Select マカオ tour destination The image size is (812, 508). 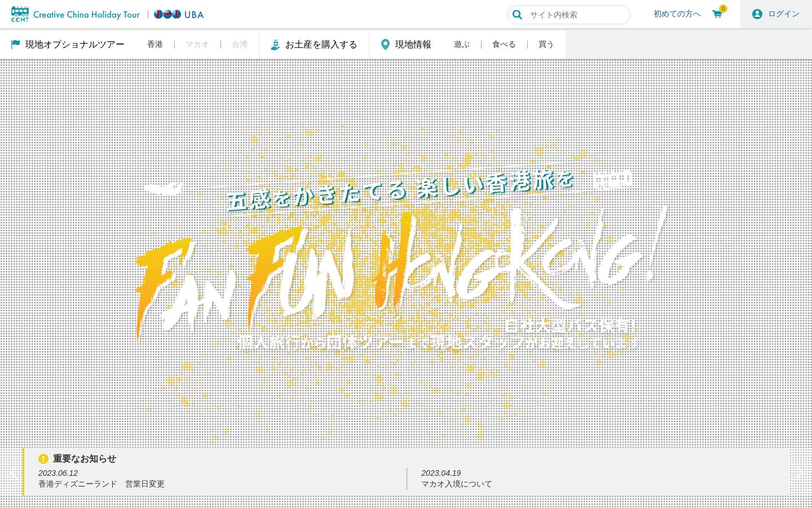(x=197, y=44)
